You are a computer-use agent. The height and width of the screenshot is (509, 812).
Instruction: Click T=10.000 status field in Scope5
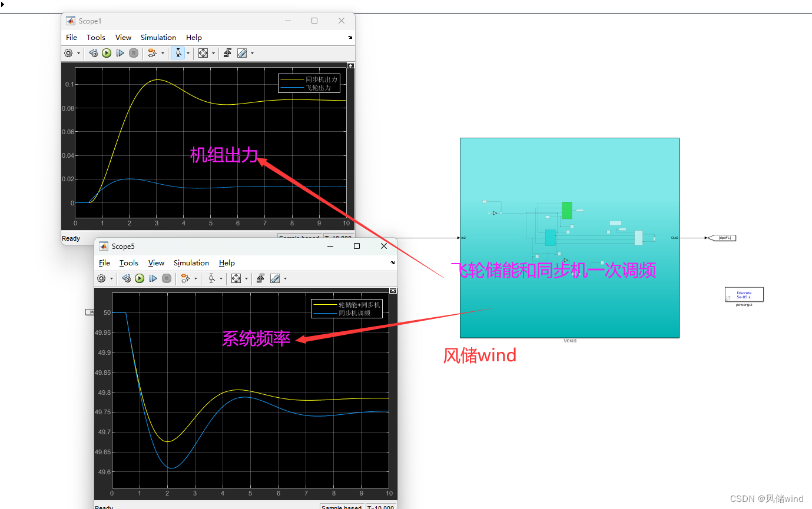[380, 507]
